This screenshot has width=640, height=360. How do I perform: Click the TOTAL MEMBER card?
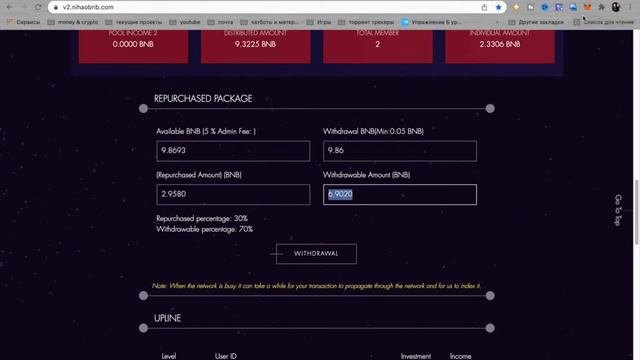(x=378, y=46)
